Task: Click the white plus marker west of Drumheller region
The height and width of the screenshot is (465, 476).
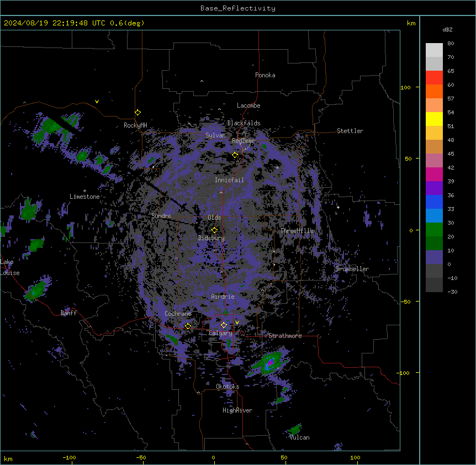Action: (x=338, y=207)
